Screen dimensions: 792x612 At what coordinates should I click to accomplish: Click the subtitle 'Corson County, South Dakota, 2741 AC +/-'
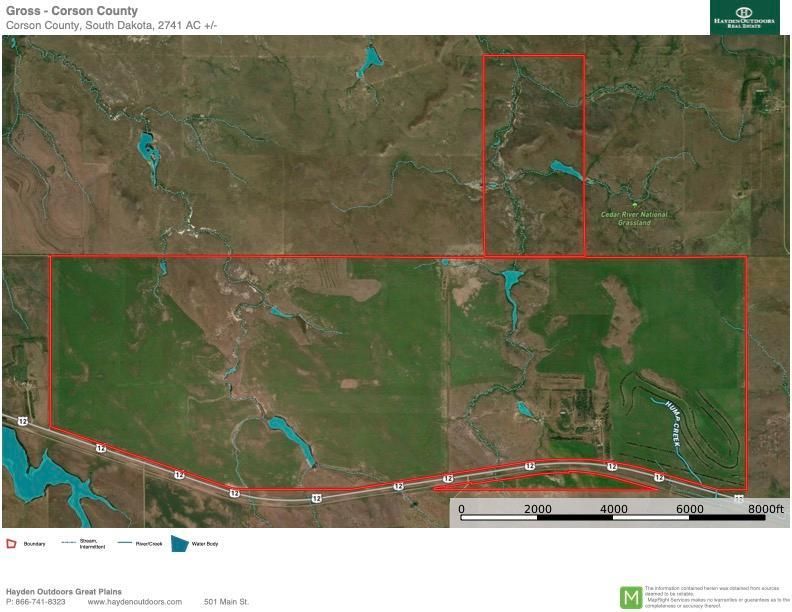[x=111, y=25]
